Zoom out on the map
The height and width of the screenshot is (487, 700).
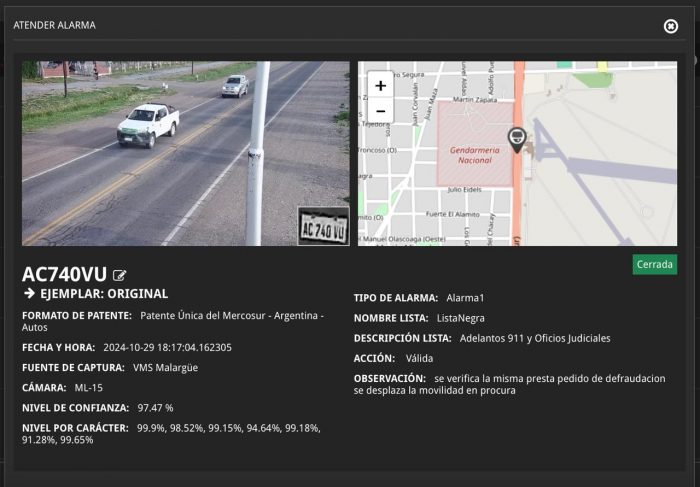click(380, 111)
